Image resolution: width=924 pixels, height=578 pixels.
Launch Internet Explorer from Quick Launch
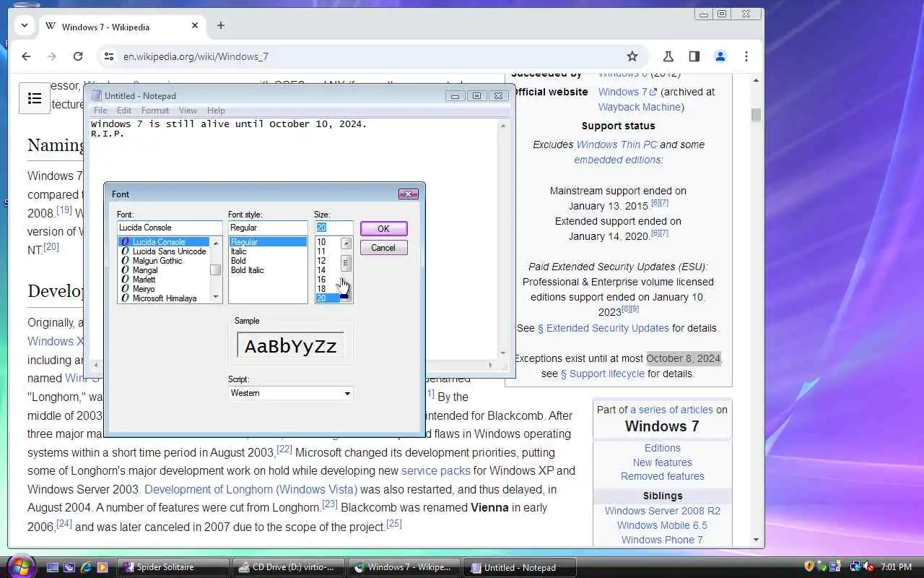[86, 567]
